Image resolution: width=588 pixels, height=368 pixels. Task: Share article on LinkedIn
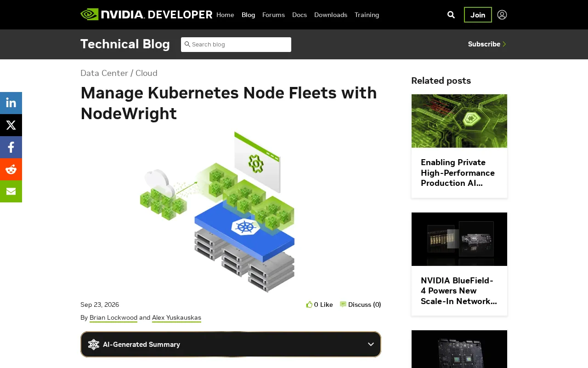pos(11,103)
